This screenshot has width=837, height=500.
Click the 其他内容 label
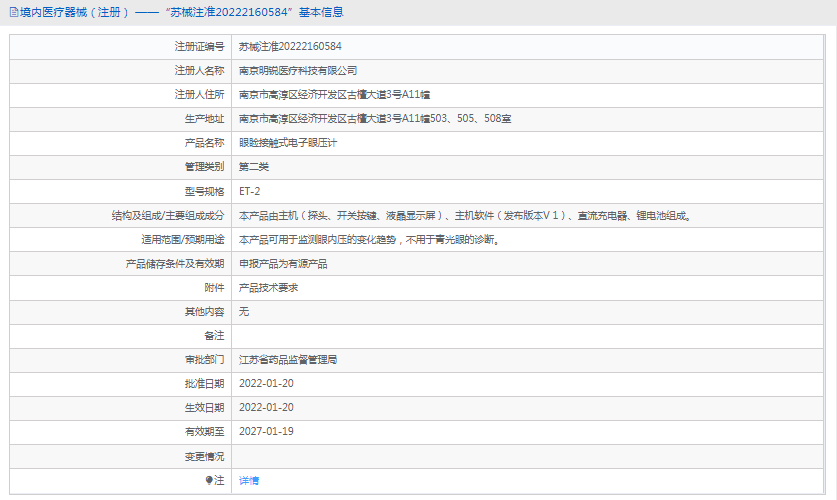[204, 312]
